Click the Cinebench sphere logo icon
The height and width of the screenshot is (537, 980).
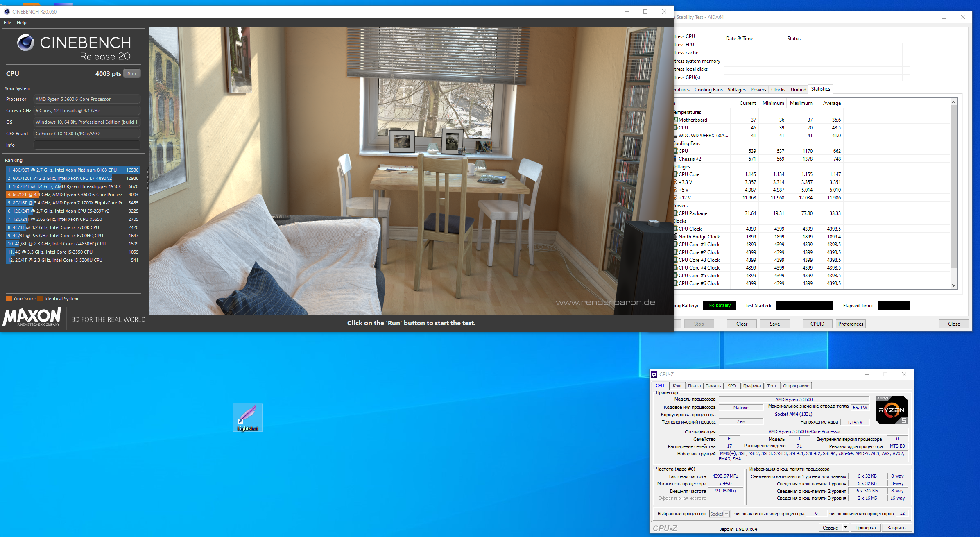click(25, 43)
